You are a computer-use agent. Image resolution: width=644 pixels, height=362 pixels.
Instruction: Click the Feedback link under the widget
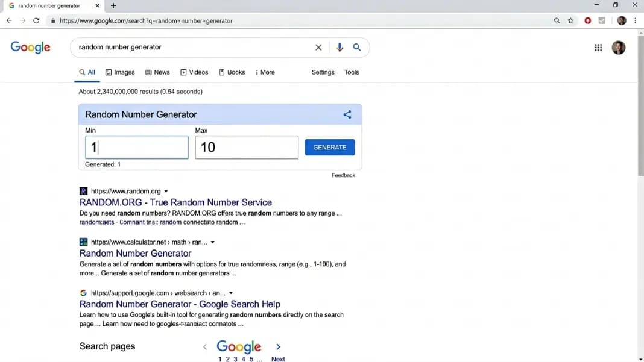[343, 175]
